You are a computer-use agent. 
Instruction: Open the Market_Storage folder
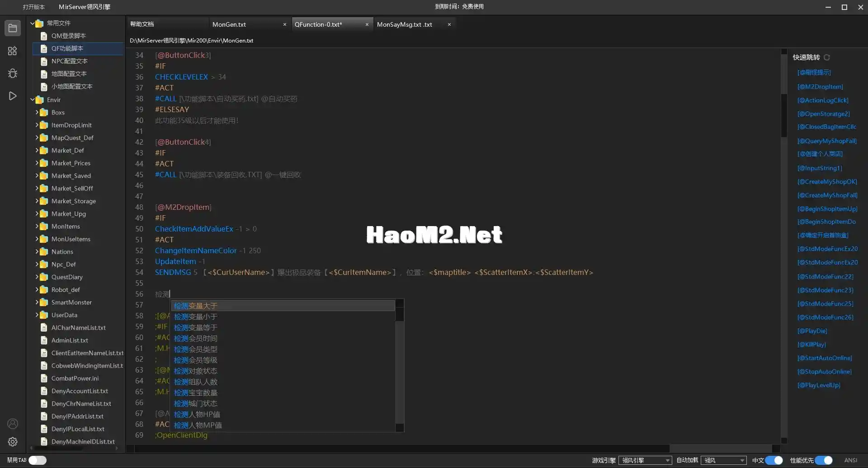[73, 201]
